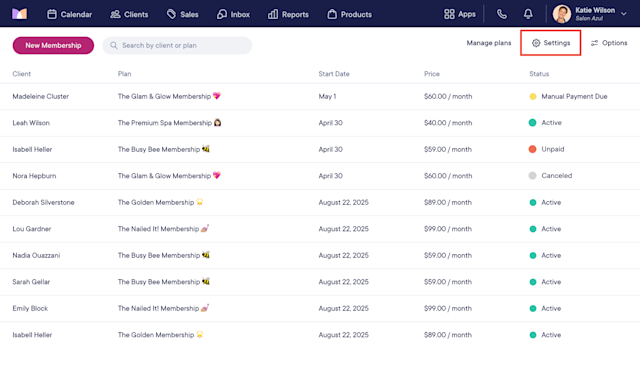
Task: Sort by Start Date column header
Action: [x=334, y=74]
